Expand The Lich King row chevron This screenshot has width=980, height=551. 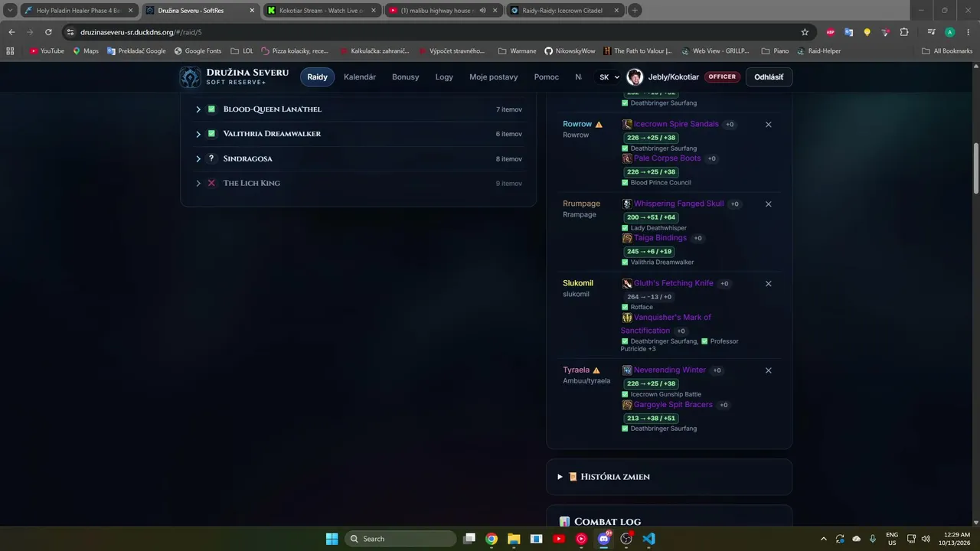point(198,183)
